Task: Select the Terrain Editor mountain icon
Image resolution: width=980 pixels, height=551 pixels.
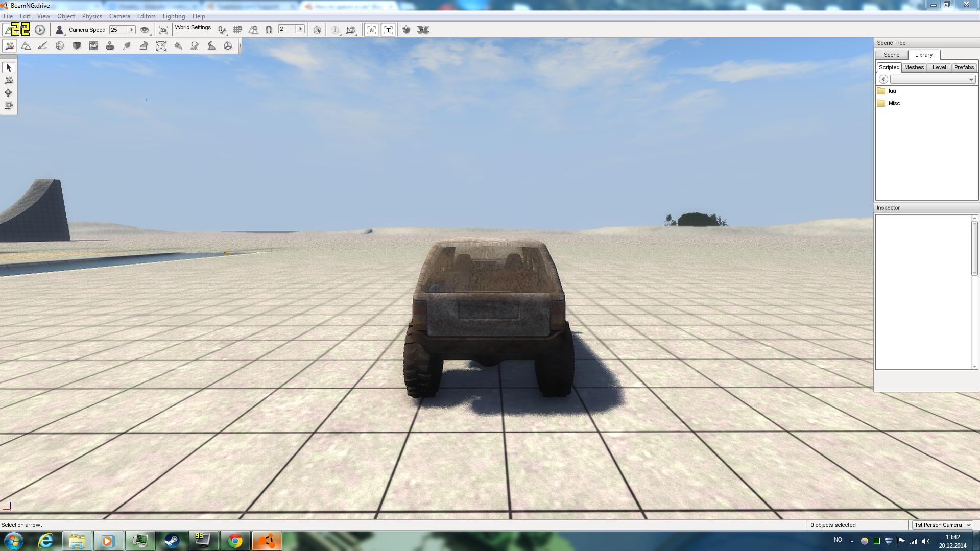Action: point(26,46)
